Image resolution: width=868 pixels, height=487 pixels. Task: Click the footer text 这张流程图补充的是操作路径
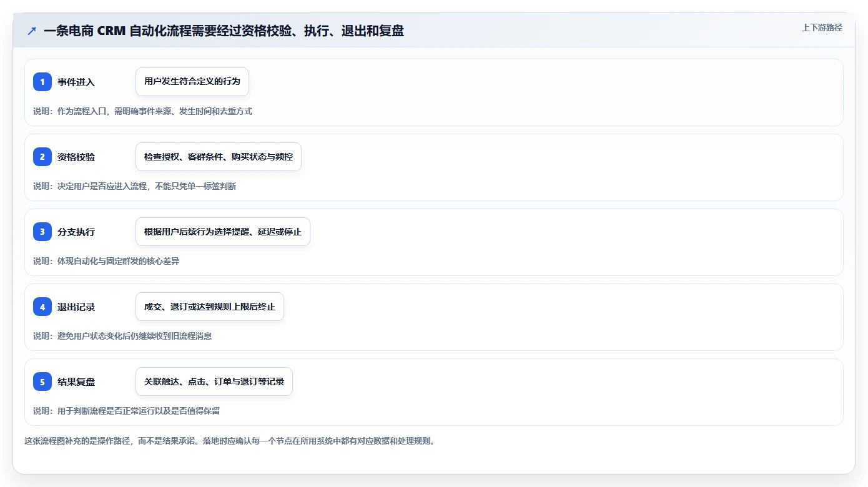(x=229, y=441)
